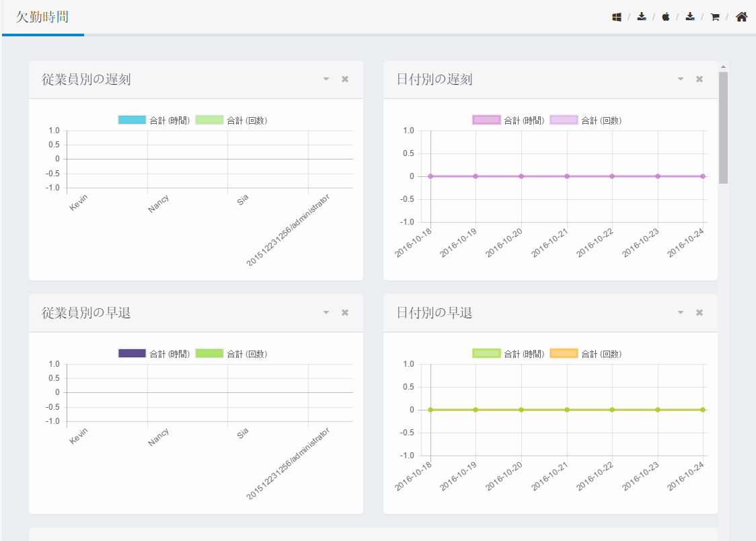Go to home via the house icon
Image resolution: width=756 pixels, height=541 pixels.
click(x=741, y=17)
